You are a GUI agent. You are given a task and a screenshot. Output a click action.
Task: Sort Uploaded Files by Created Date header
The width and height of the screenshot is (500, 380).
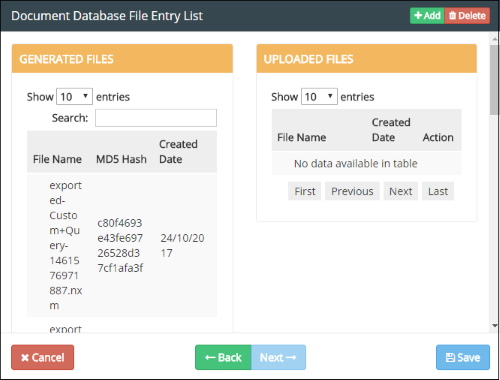pos(391,130)
